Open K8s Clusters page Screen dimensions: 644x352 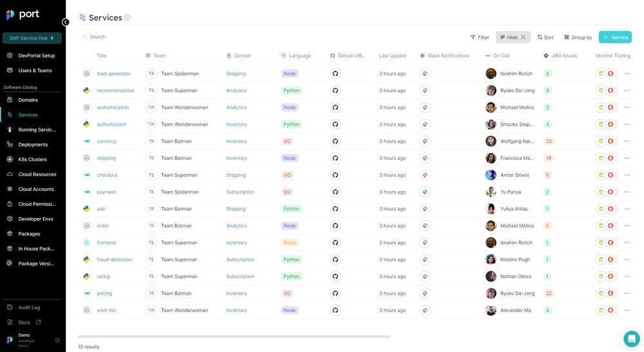pyautogui.click(x=32, y=159)
